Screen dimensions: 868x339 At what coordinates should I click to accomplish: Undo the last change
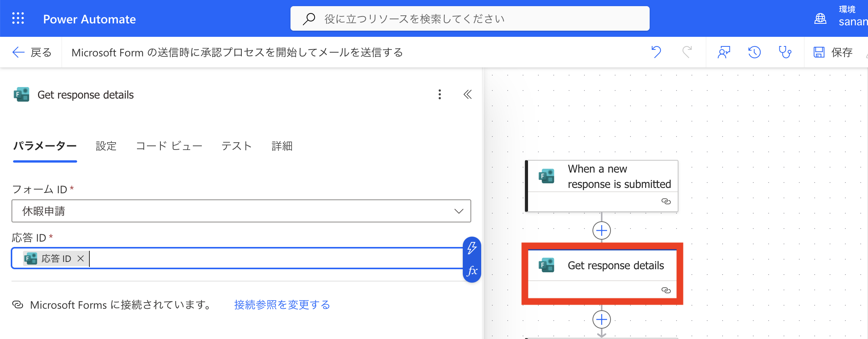tap(656, 52)
